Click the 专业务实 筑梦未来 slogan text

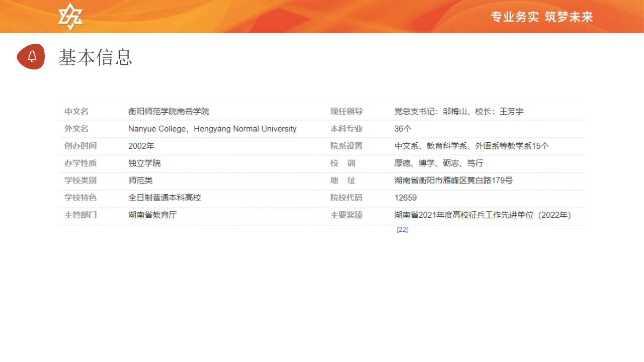coord(542,17)
